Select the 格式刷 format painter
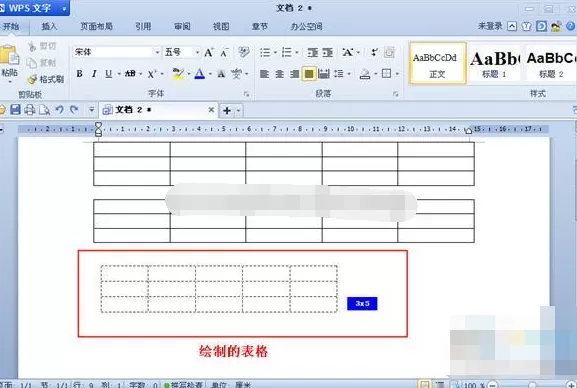Viewport: 577px width, 388px height. point(46,79)
